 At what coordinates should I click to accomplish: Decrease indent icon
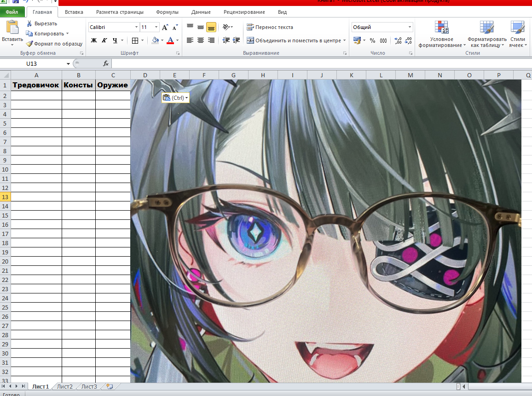[226, 40]
